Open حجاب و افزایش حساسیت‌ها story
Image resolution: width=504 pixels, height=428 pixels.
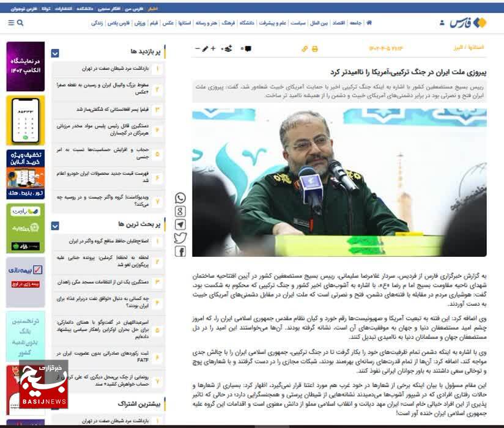click(x=103, y=153)
